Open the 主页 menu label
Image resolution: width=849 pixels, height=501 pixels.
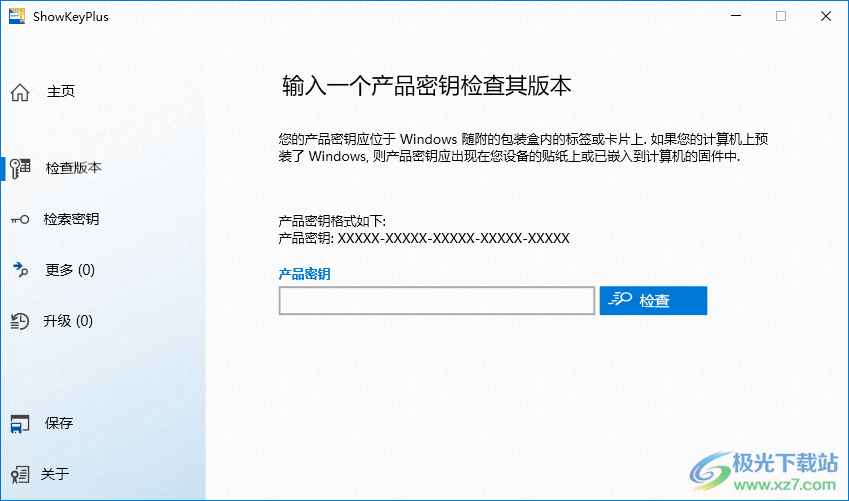61,91
